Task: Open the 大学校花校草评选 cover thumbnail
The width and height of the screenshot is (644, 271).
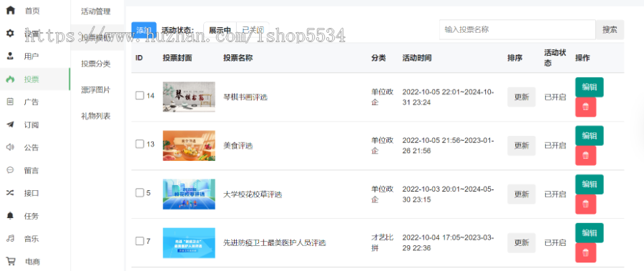Action: 189,194
